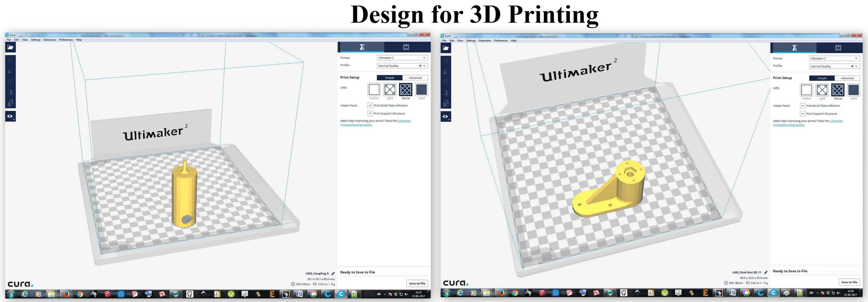Select the Move tool in right Cura window
Screen dimensions: 868x302
click(x=446, y=61)
